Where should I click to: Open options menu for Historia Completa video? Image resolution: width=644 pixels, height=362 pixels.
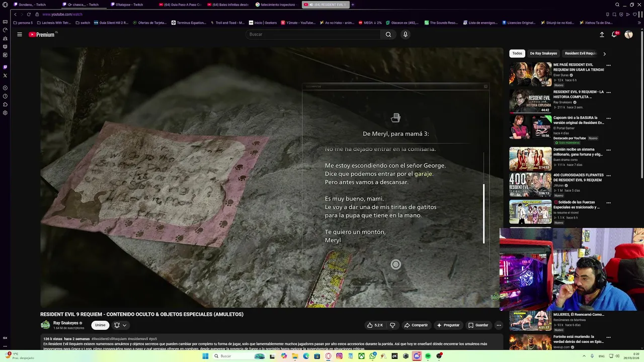pyautogui.click(x=608, y=93)
